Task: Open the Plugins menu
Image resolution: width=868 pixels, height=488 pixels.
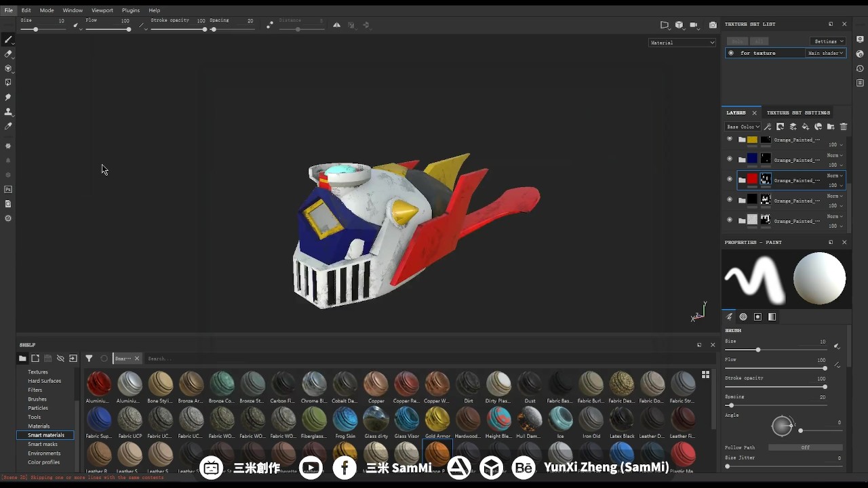Action: [131, 10]
